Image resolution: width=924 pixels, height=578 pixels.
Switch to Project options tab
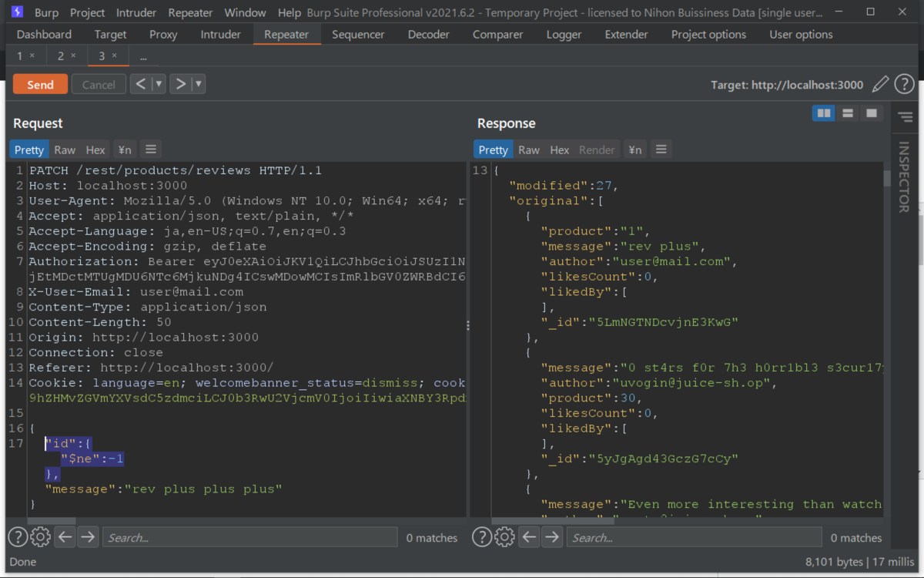708,34
